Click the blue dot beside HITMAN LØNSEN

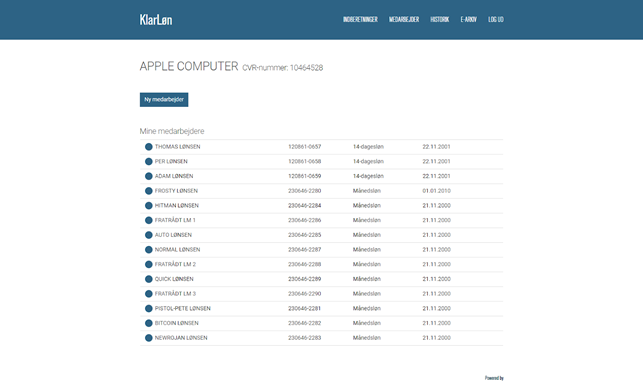[x=148, y=205]
